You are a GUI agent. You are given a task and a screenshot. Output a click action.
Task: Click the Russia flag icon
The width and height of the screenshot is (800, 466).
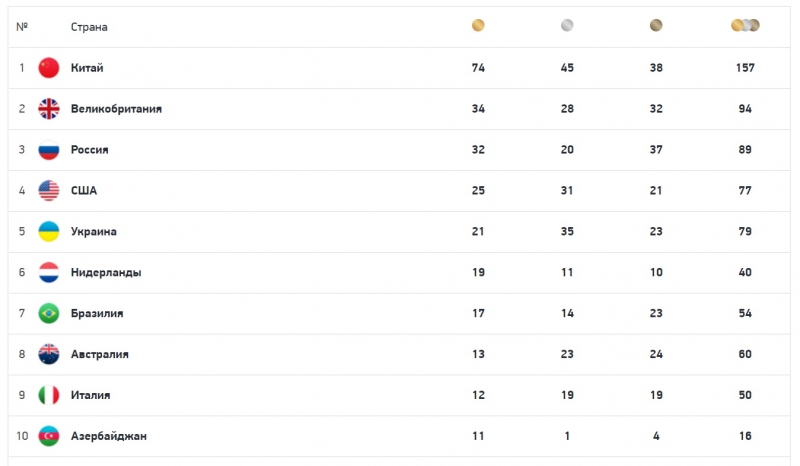tap(49, 150)
